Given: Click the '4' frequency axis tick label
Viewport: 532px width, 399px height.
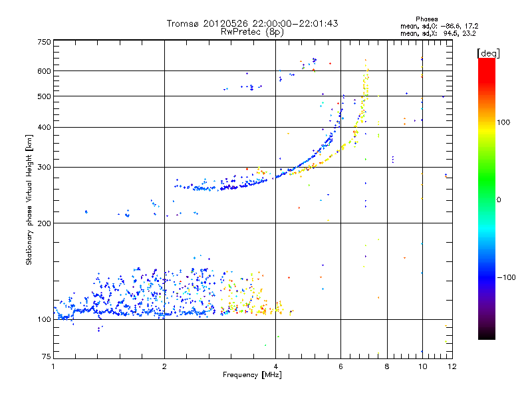Looking at the screenshot, I should [x=275, y=366].
